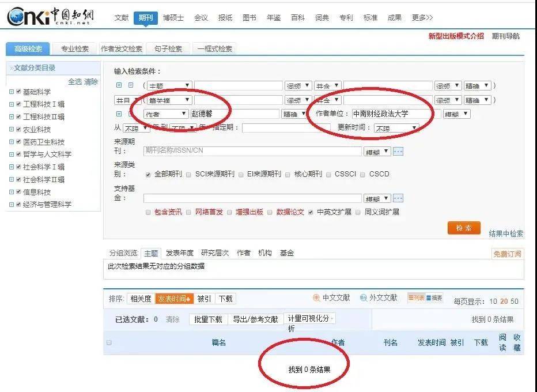Open 博硕士 in the top navigation
Image resolution: width=537 pixels, height=392 pixels.
click(172, 18)
